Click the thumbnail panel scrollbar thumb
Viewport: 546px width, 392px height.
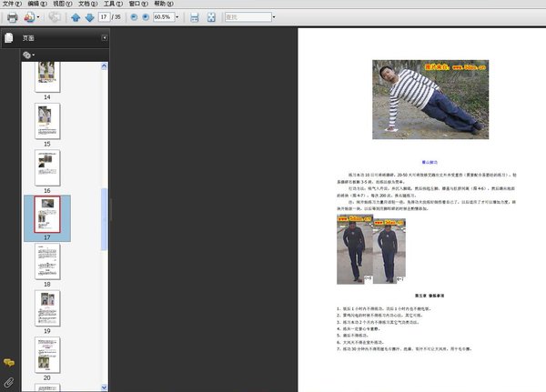point(104,219)
